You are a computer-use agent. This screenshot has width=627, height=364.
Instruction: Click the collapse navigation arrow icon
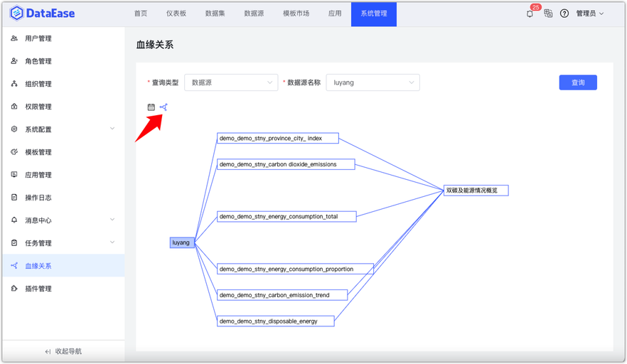click(48, 352)
